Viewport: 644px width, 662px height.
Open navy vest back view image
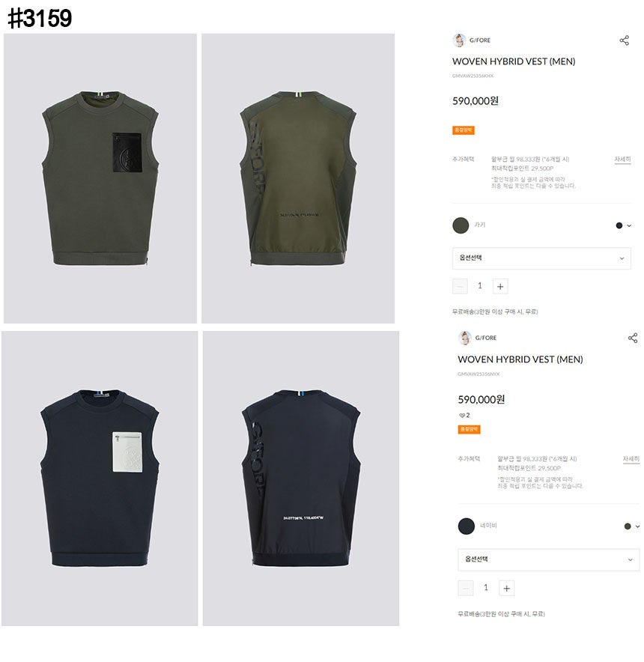pos(301,479)
